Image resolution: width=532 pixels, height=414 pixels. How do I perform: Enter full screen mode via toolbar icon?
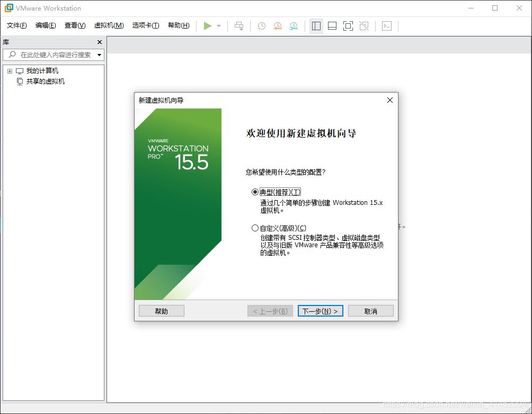(348, 25)
